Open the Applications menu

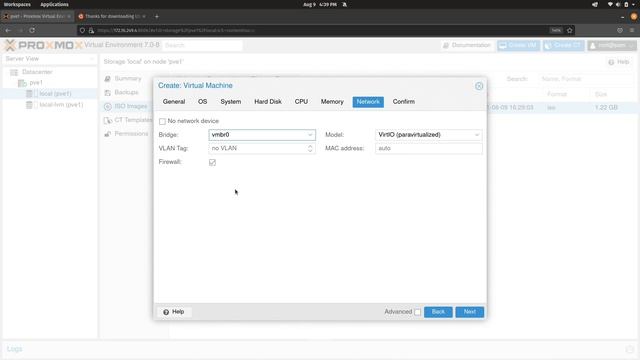[54, 4]
